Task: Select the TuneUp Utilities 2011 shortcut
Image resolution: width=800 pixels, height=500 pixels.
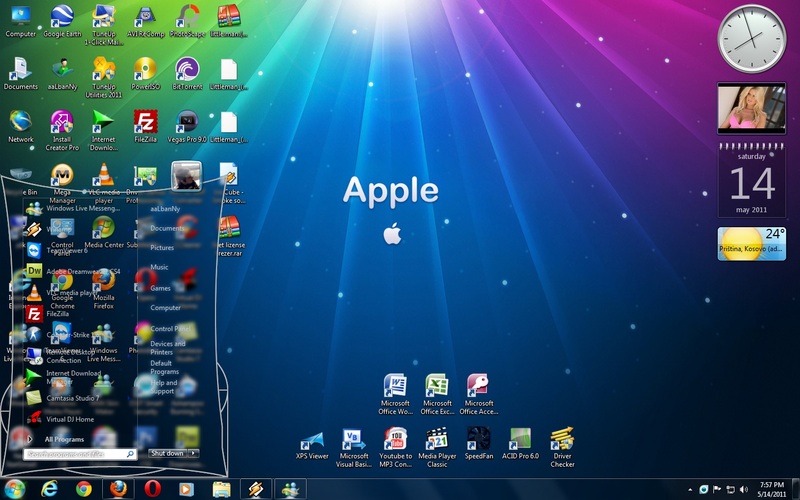Action: (x=104, y=78)
